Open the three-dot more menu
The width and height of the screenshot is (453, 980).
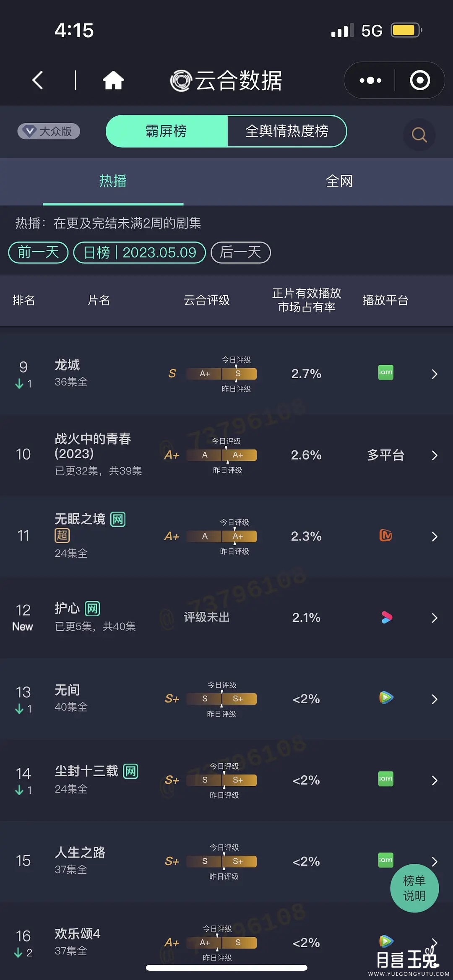pos(370,80)
